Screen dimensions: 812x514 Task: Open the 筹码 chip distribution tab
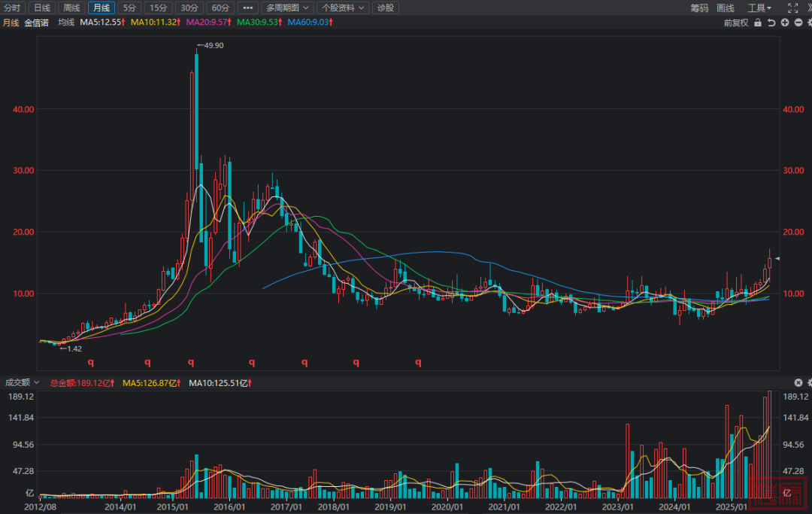(699, 8)
